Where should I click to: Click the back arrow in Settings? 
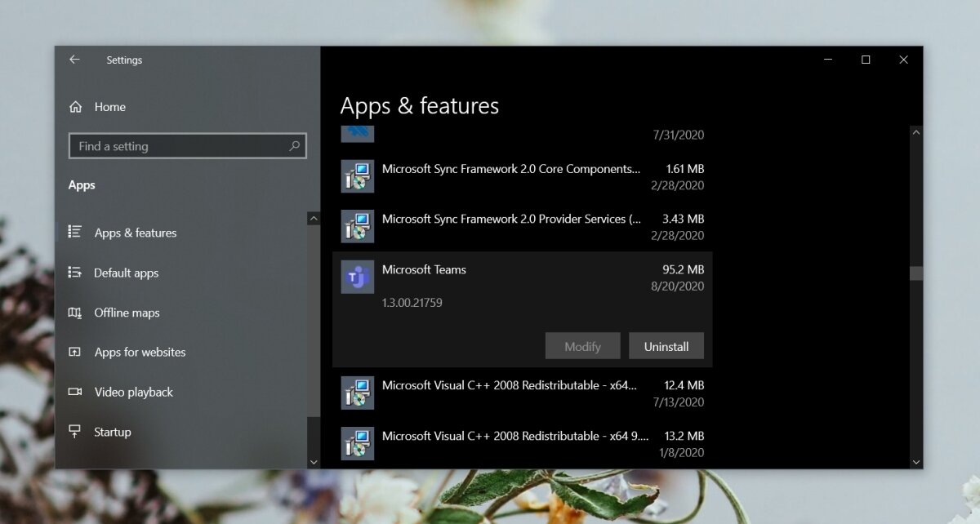click(x=74, y=60)
